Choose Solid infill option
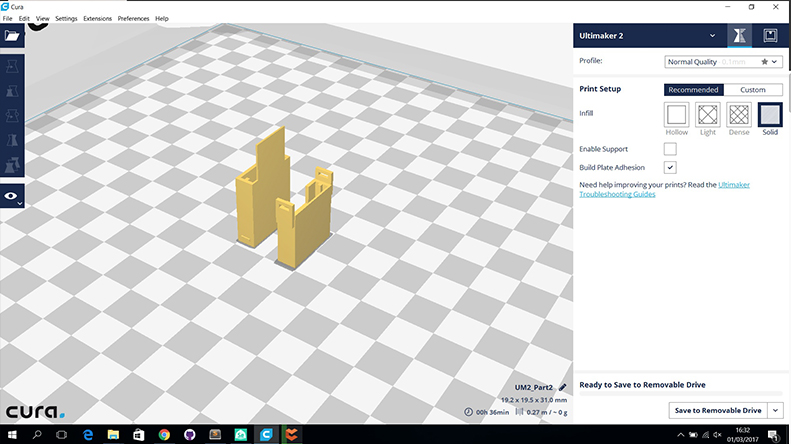791x444 pixels. (x=770, y=115)
